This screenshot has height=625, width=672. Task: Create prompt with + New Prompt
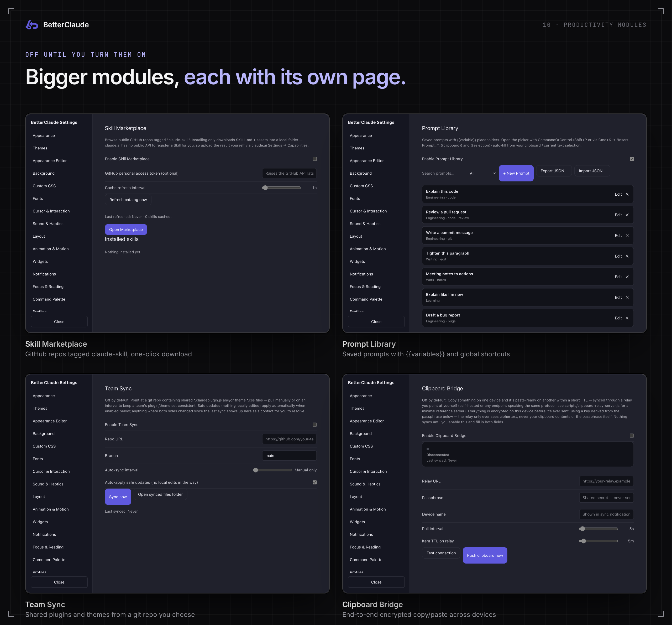pyautogui.click(x=516, y=174)
